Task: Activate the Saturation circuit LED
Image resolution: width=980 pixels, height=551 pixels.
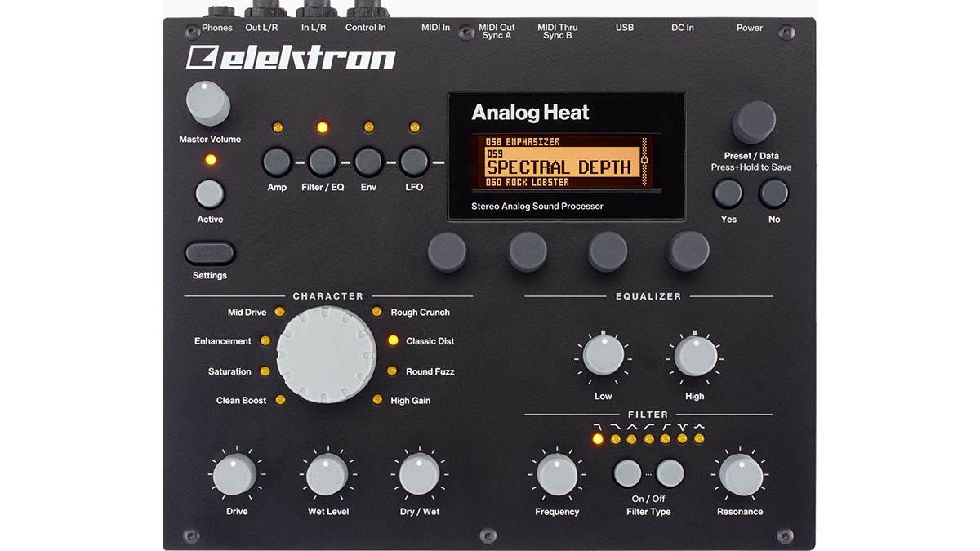Action: pyautogui.click(x=265, y=371)
